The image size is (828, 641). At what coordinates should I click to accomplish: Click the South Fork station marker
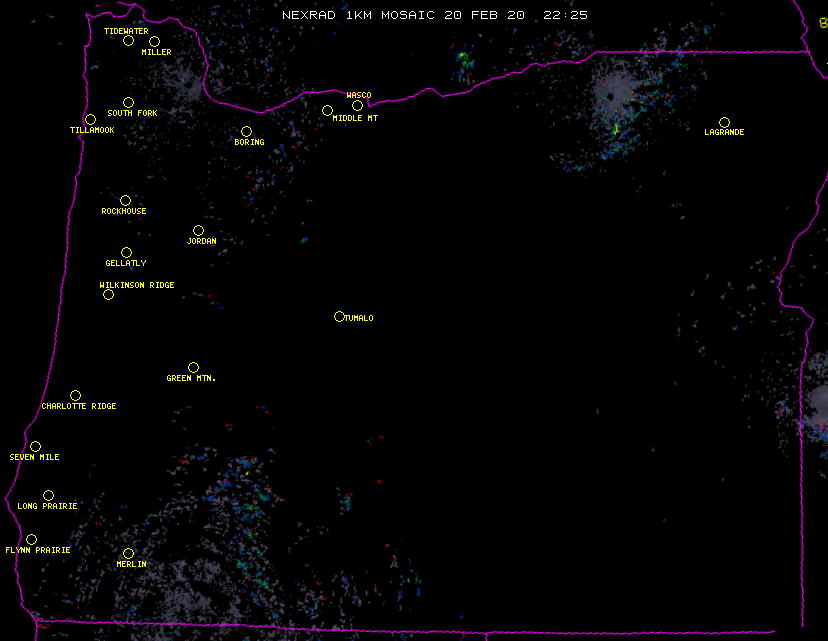(128, 103)
